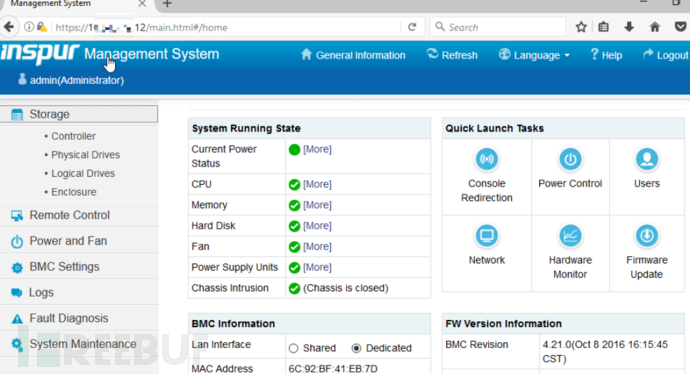The width and height of the screenshot is (690, 374).
Task: Open Help from the top menu
Action: [x=606, y=55]
